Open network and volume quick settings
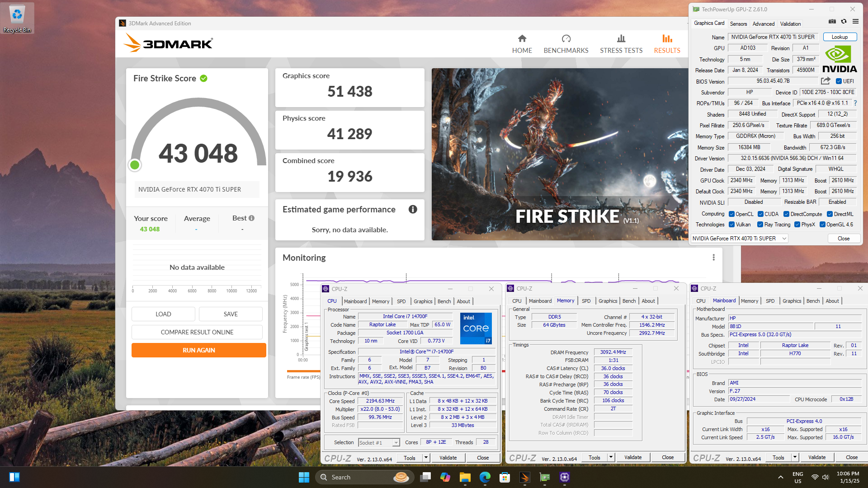Image resolution: width=868 pixels, height=488 pixels. pyautogui.click(x=820, y=477)
